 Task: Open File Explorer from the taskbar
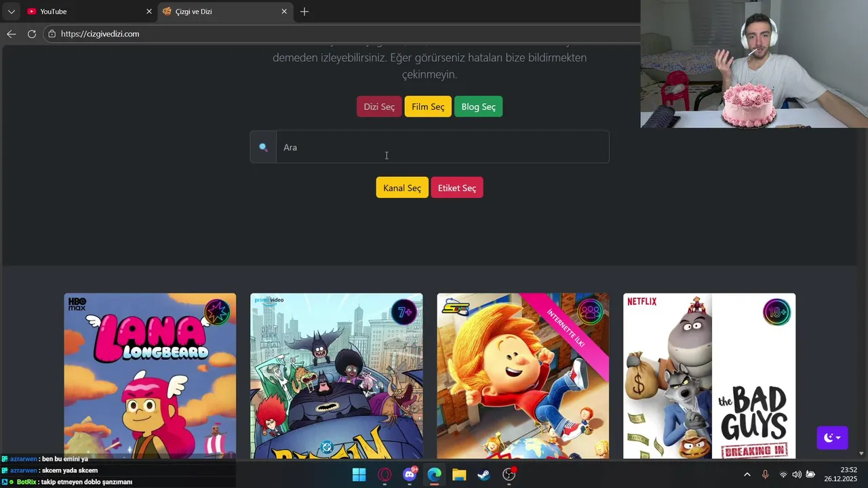(x=459, y=474)
